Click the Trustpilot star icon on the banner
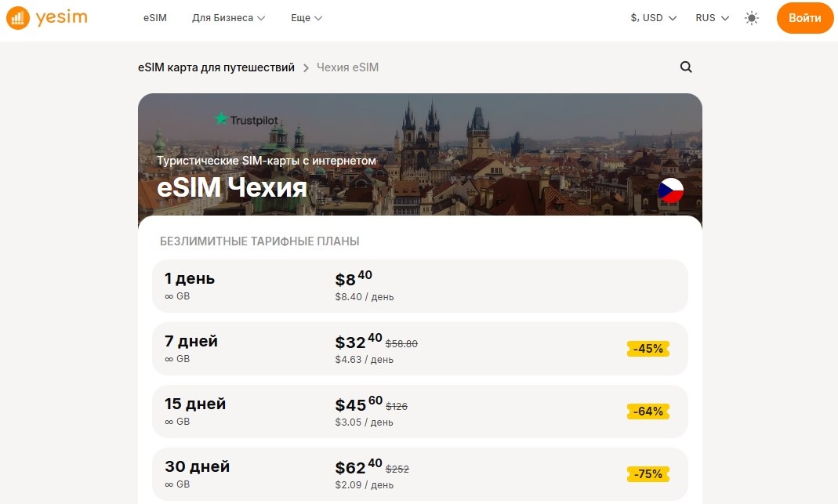 pyautogui.click(x=220, y=119)
